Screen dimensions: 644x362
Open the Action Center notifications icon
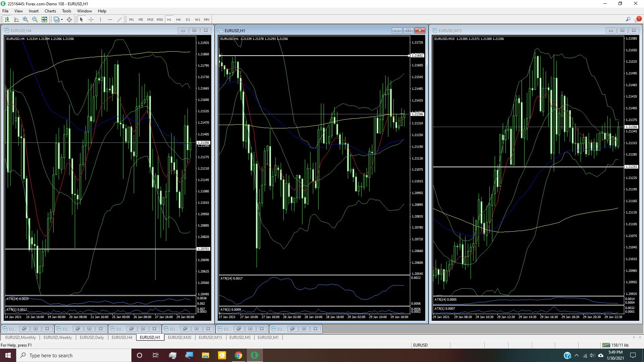[x=633, y=355]
